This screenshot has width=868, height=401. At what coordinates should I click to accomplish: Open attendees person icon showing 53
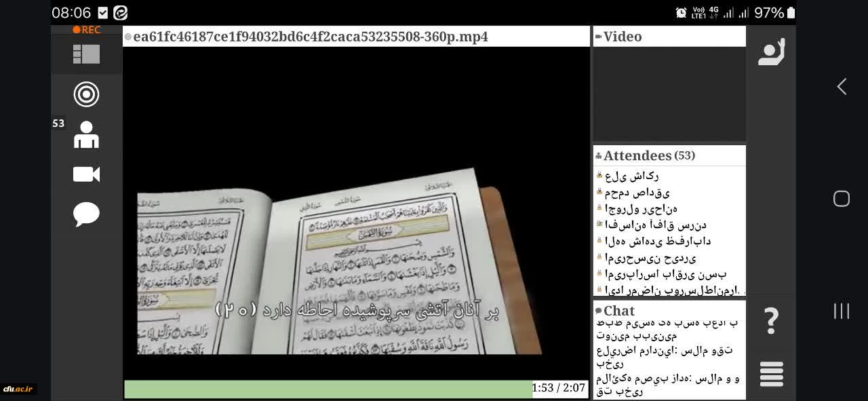point(86,135)
